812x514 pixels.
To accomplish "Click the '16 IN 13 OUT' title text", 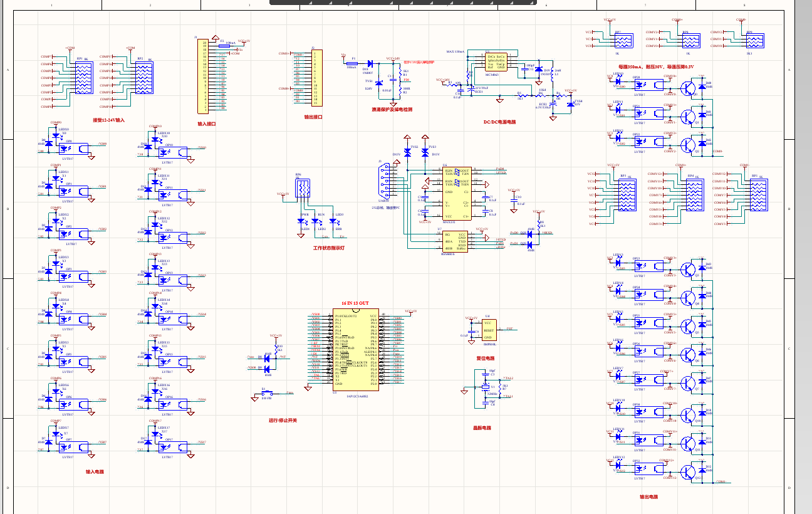I will coord(355,303).
